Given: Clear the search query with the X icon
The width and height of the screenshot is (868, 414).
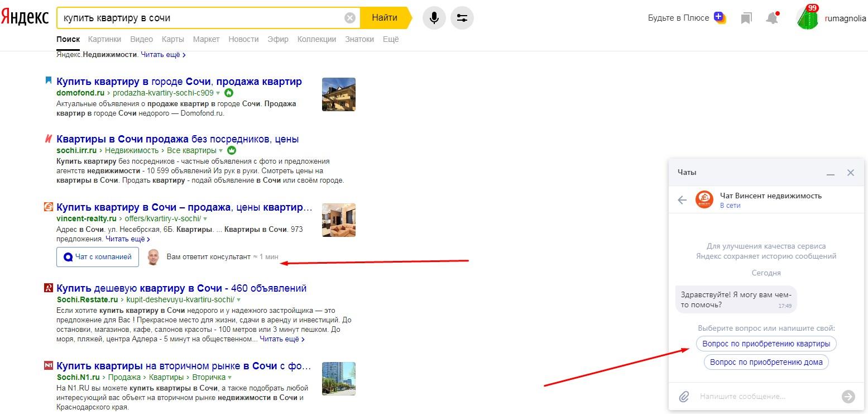Looking at the screenshot, I should [350, 18].
